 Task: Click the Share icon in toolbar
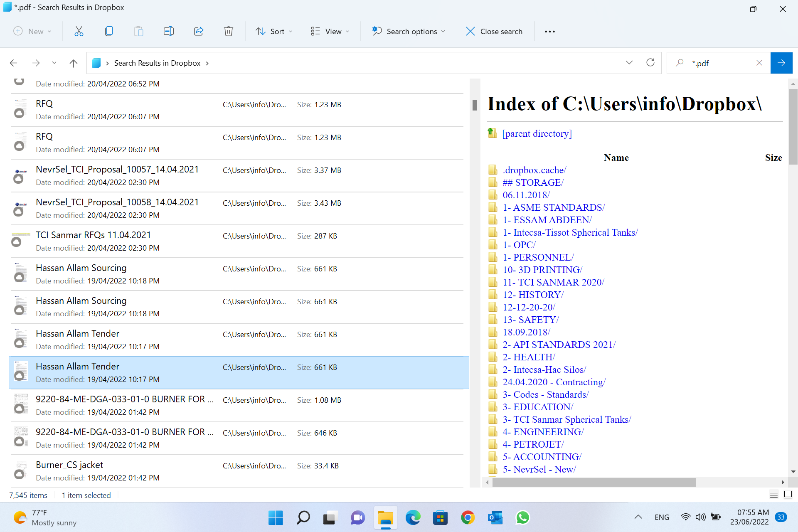point(199,32)
